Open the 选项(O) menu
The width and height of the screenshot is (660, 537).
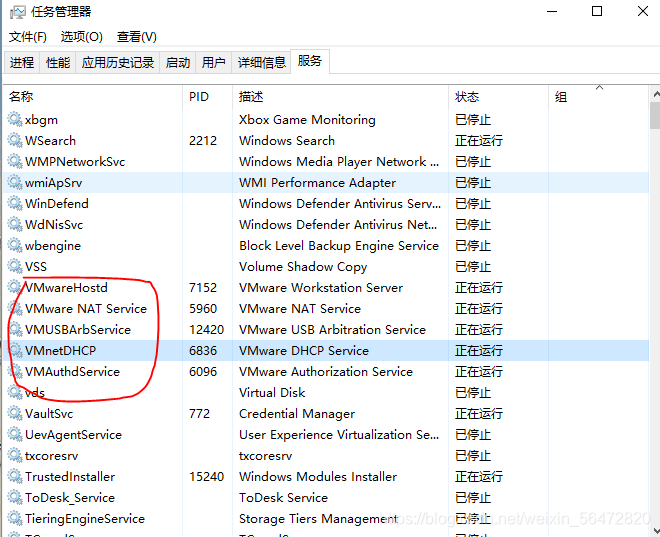click(x=82, y=37)
